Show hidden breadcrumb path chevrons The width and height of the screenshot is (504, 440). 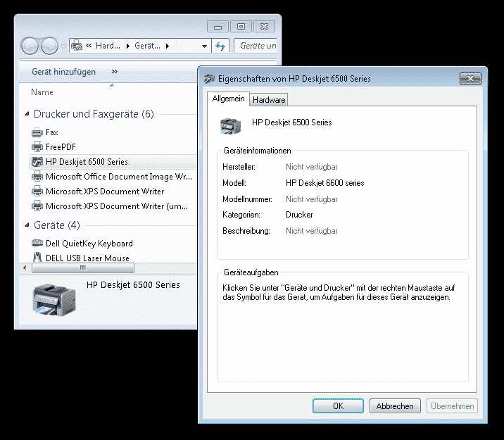tap(89, 46)
